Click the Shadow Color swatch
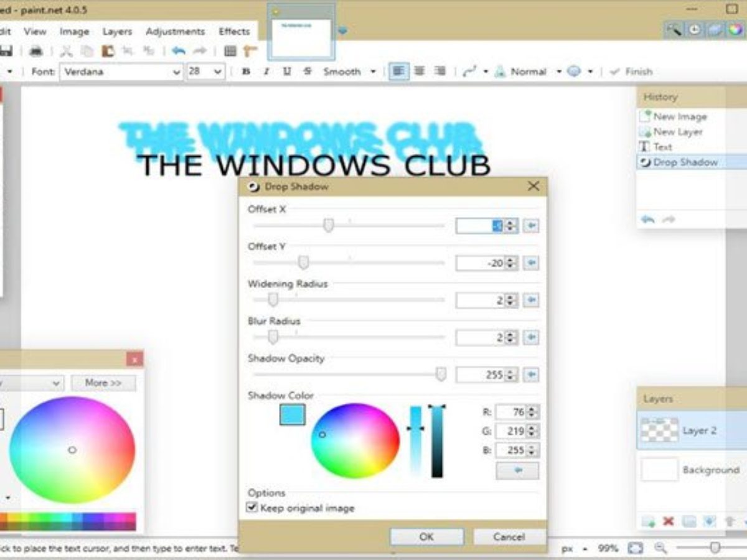Viewport: 747px width, 560px height. (292, 415)
